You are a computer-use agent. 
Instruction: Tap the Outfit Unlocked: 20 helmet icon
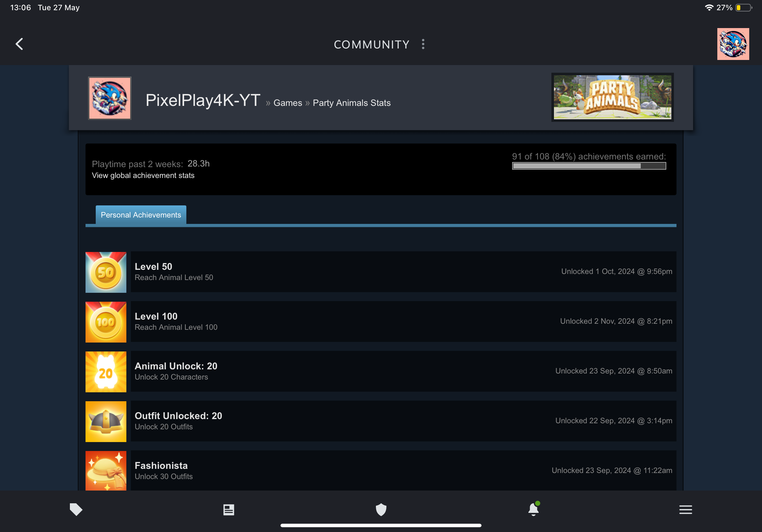(106, 421)
